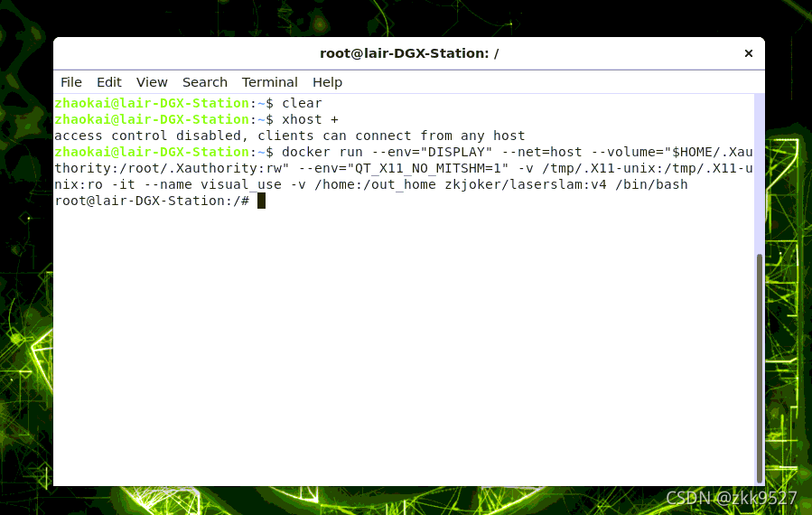
Task: Click 'visual_use' container name text
Action: pos(241,184)
